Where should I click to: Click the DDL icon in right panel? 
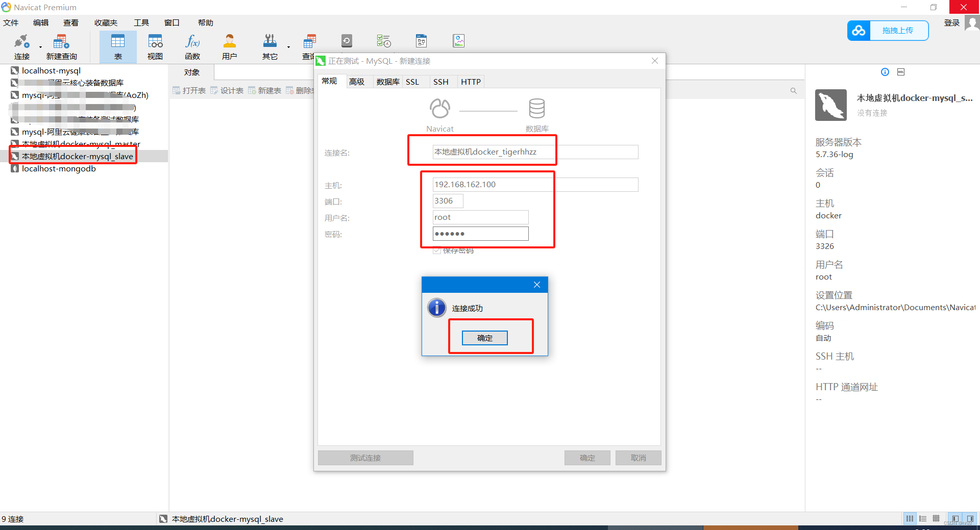point(901,72)
